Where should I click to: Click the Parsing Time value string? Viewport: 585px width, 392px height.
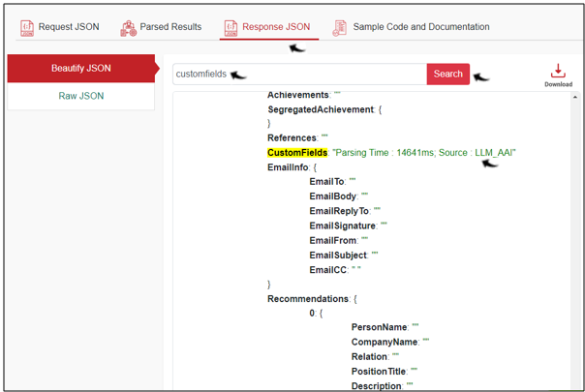[x=424, y=152]
